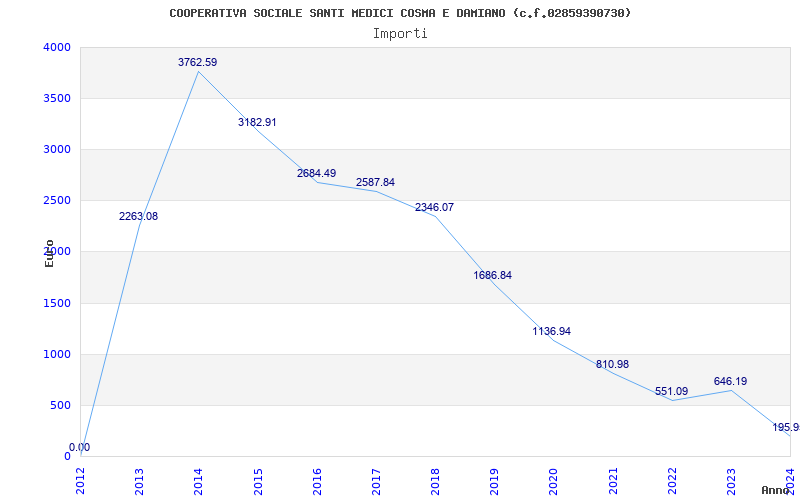The height and width of the screenshot is (500, 800).
Task: Click the 2013 x-axis year label
Action: click(139, 481)
